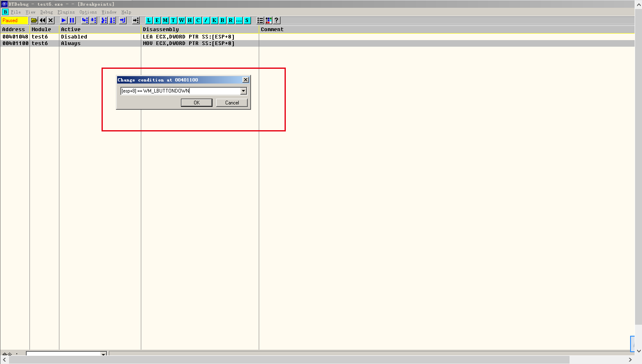Expand the bottom command bar dropdown
Screen dimensions: 642x364
coord(104,354)
